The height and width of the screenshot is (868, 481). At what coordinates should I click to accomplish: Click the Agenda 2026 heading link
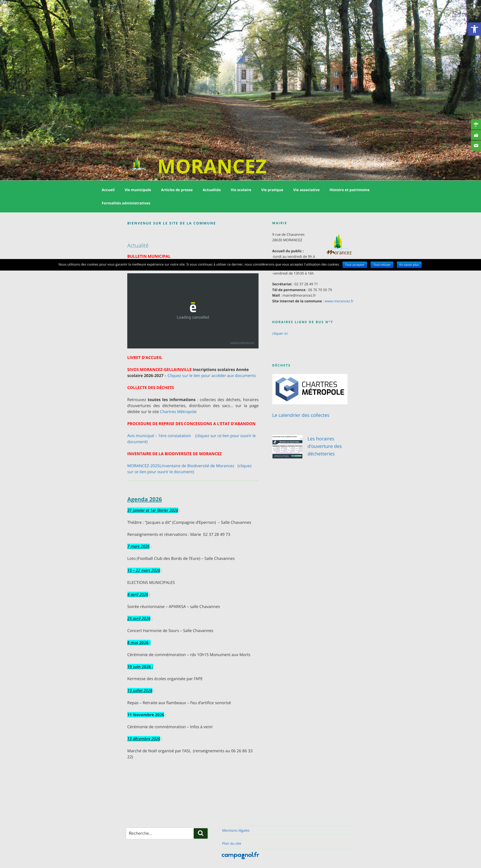pos(145,499)
